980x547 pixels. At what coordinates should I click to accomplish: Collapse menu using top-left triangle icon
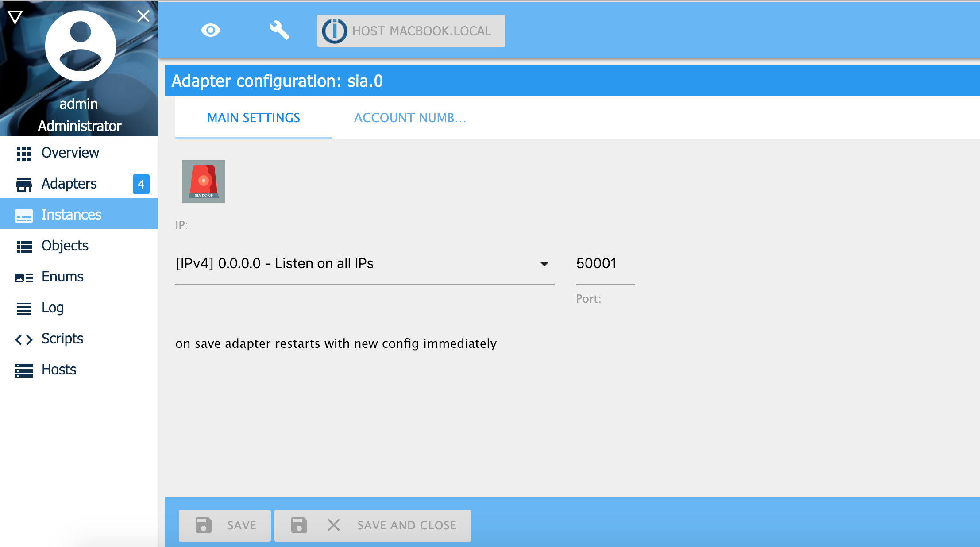15,17
